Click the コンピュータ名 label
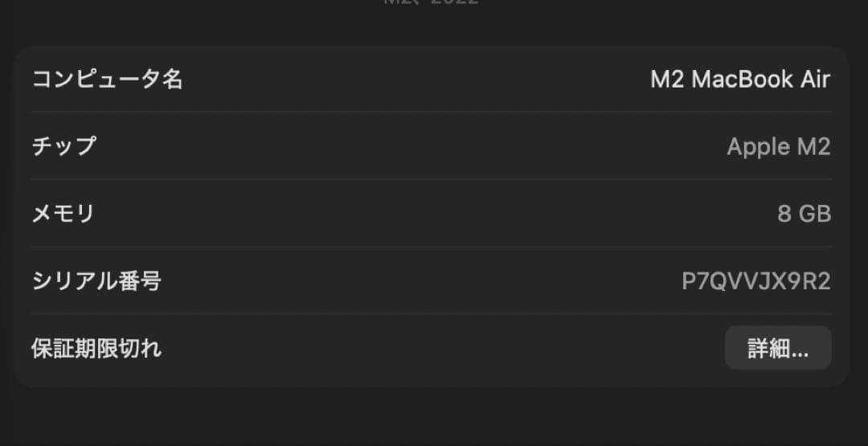The image size is (868, 446). tap(107, 79)
